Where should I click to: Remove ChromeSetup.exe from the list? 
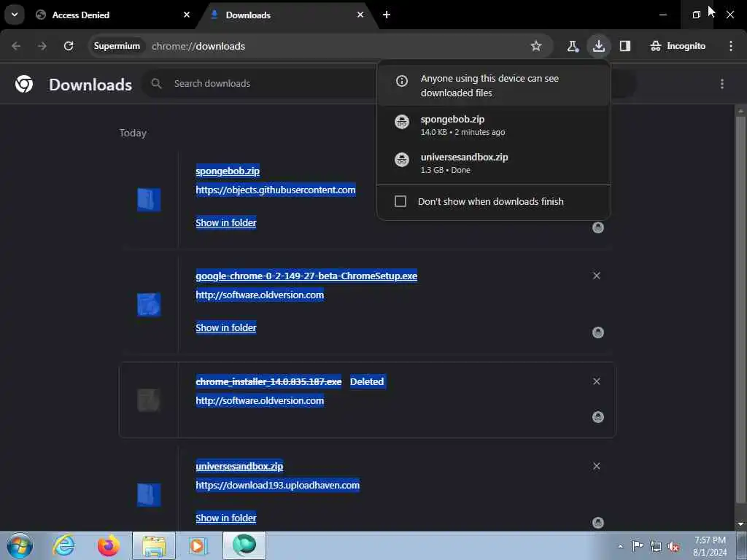pyautogui.click(x=597, y=276)
